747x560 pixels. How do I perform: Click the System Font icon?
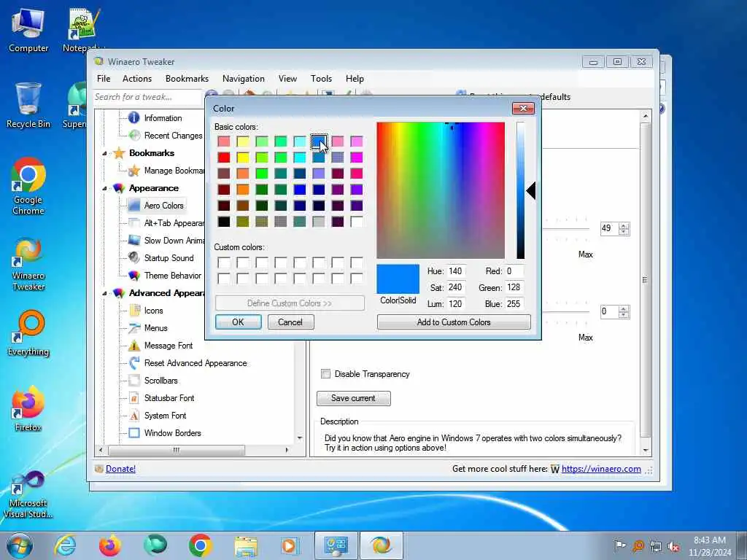134,415
